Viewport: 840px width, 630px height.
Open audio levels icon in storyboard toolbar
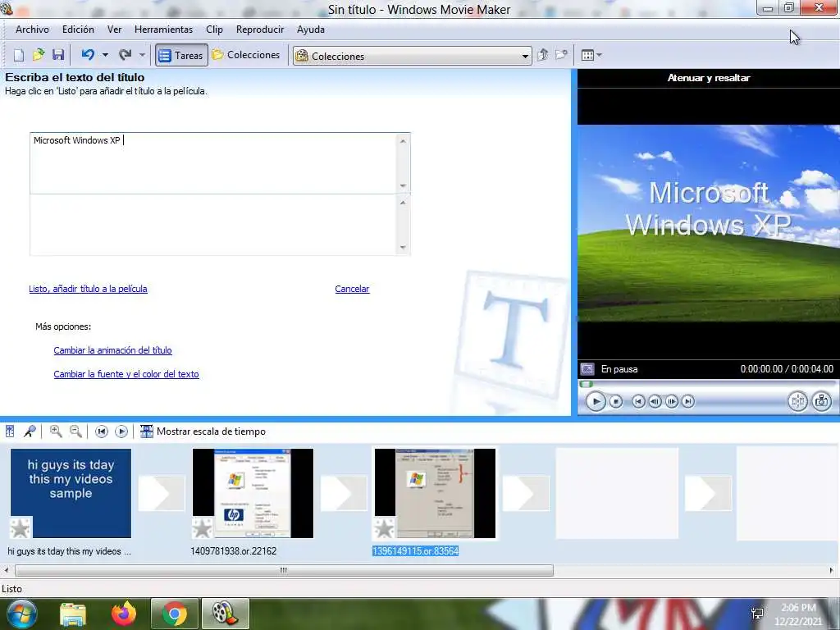[x=10, y=431]
